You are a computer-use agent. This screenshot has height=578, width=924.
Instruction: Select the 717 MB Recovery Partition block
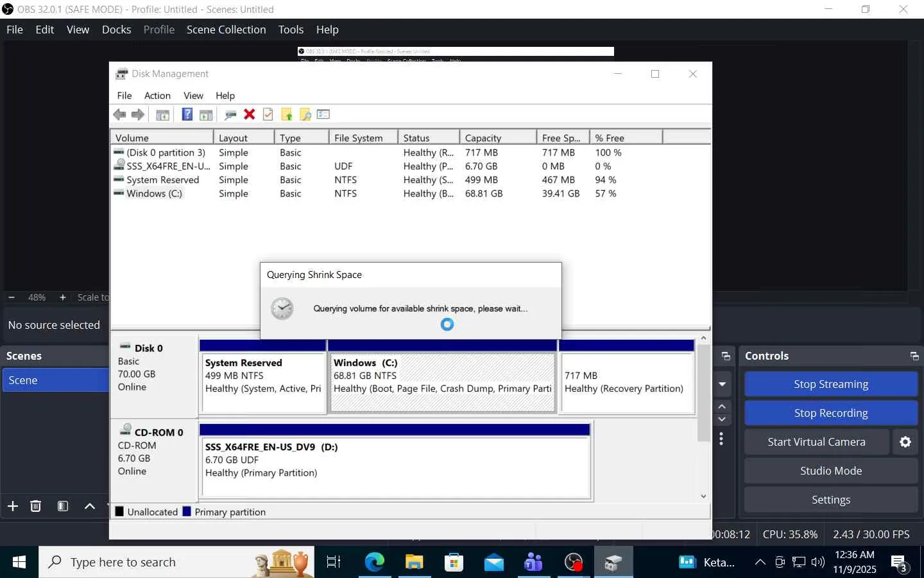[x=627, y=376]
